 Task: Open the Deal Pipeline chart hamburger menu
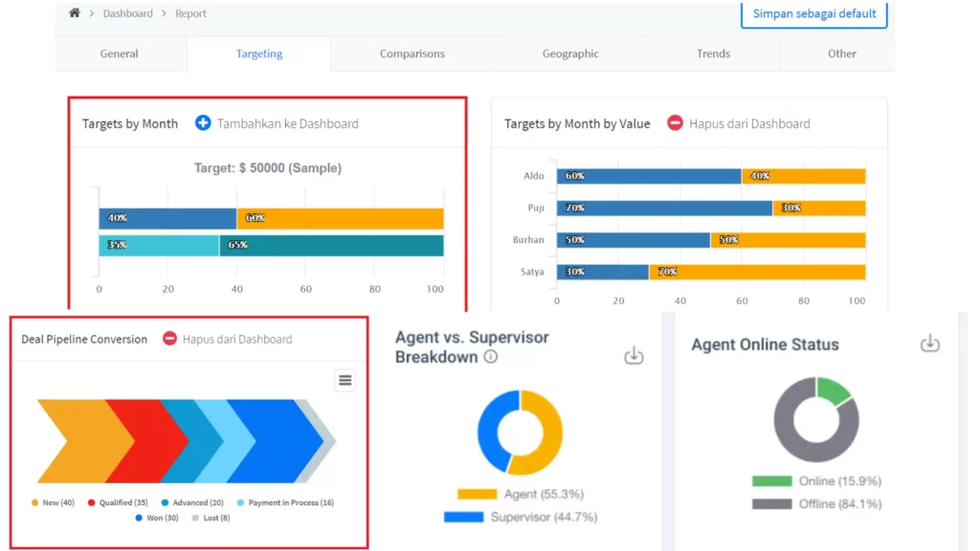point(345,380)
